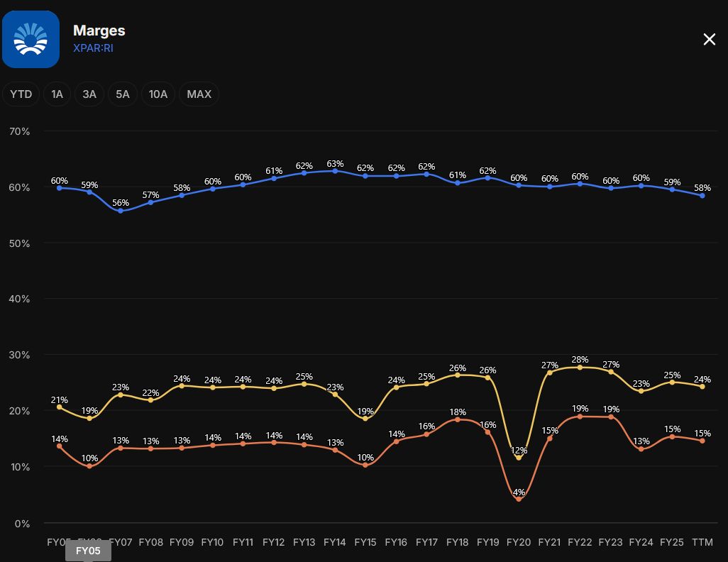Viewport: 728px width, 562px height.
Task: Click the Marges chart title
Action: 99,31
